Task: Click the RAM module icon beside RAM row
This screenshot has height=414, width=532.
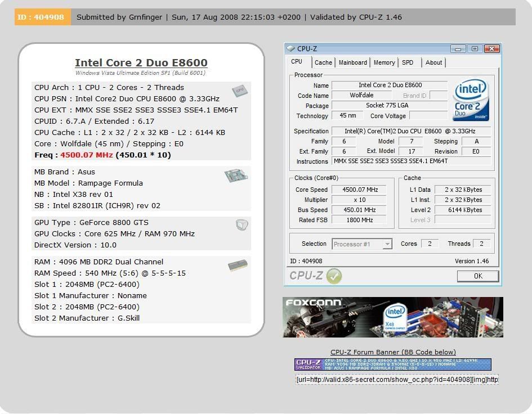Action: 238,265
